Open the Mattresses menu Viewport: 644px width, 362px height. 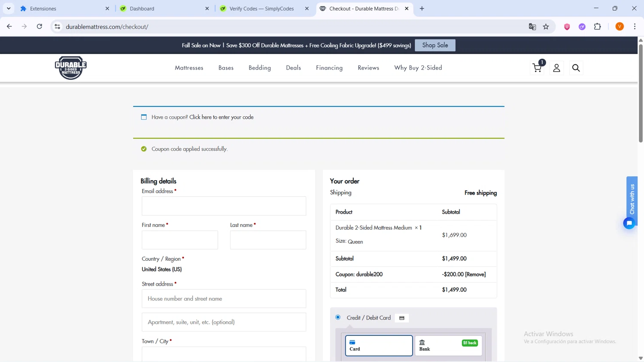189,68
